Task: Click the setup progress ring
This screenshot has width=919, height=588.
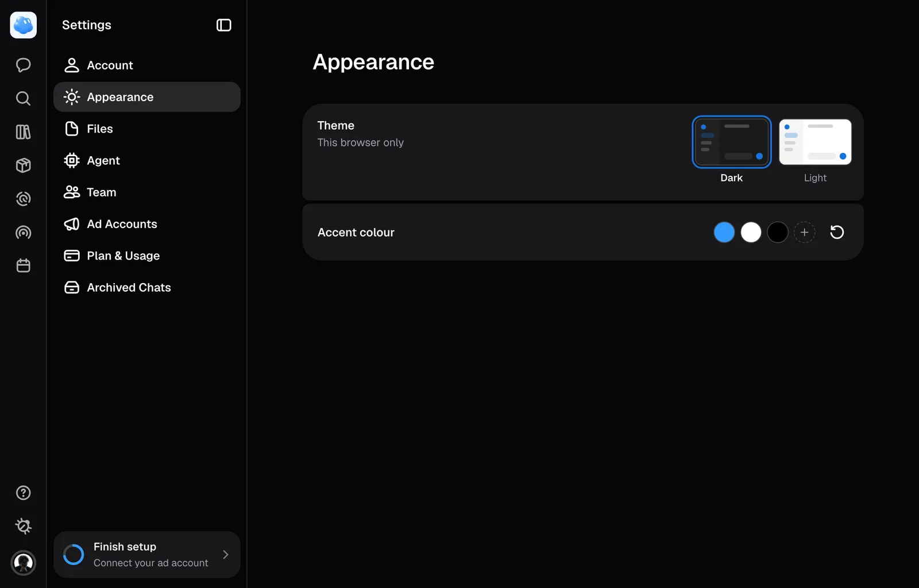Action: [74, 555]
